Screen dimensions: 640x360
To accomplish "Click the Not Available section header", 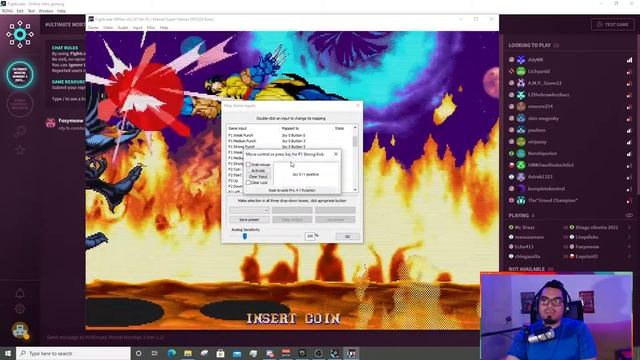I will click(x=527, y=269).
